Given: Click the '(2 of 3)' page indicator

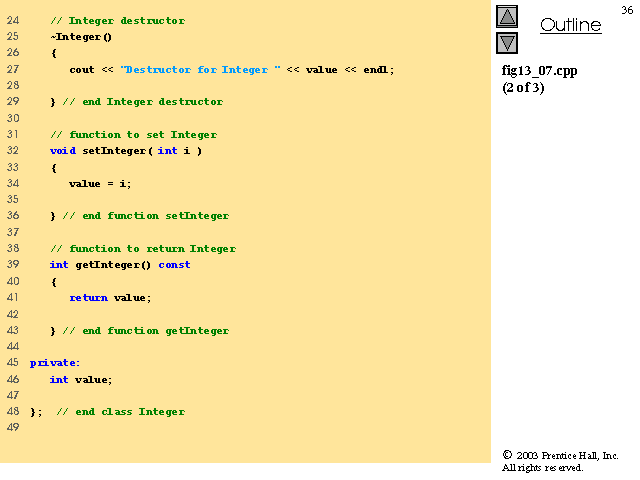Looking at the screenshot, I should tap(523, 88).
